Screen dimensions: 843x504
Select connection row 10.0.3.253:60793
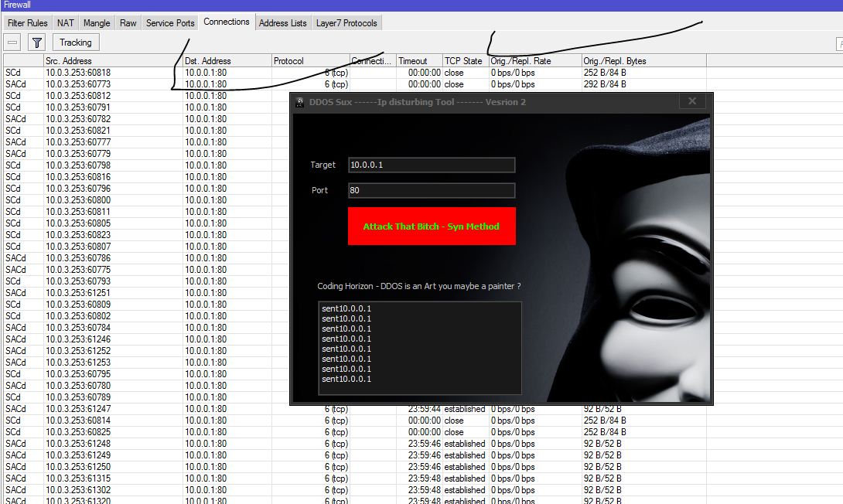point(146,281)
